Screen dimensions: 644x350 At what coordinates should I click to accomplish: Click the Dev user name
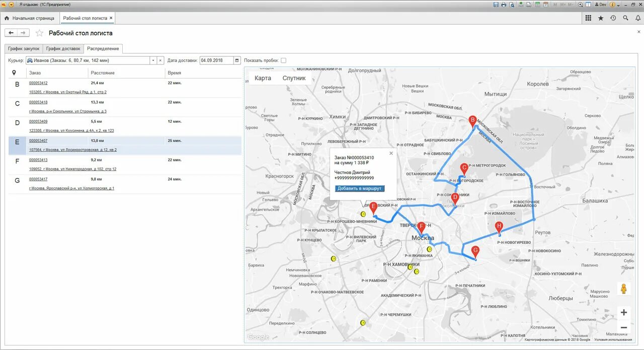coord(601,5)
